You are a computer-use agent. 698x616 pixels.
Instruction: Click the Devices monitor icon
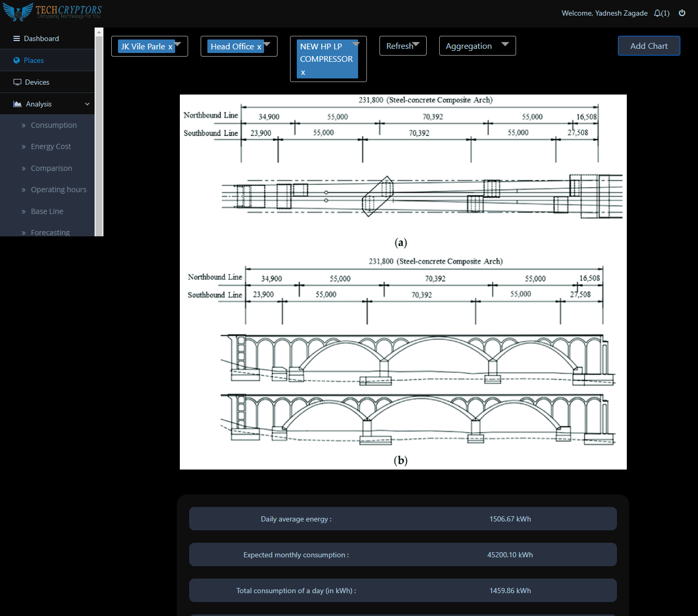pyautogui.click(x=17, y=82)
